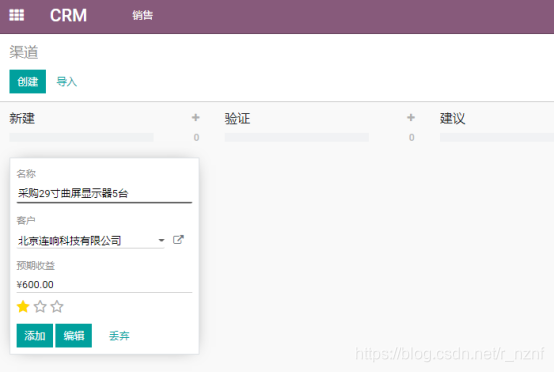Open the apps grid menu icon
Screen dimensions: 554x372
(x=17, y=15)
